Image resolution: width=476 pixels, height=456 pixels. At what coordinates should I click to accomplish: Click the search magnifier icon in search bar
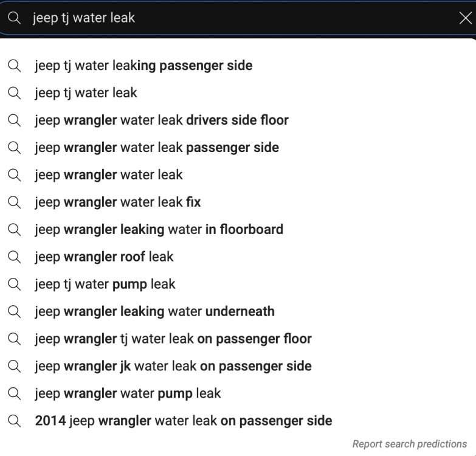tap(14, 18)
